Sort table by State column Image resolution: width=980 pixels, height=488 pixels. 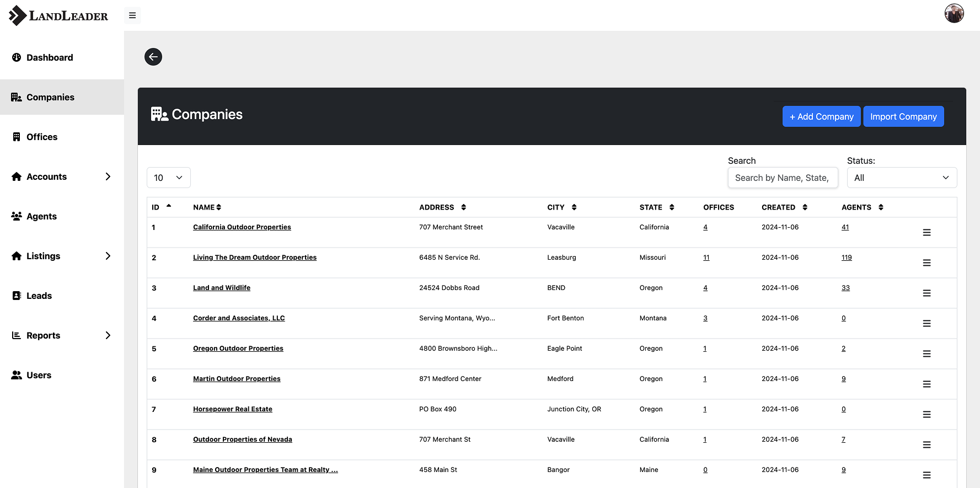point(657,207)
